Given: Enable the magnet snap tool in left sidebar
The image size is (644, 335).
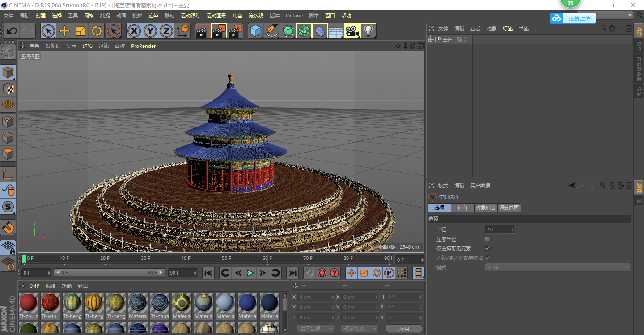Looking at the screenshot, I should (8, 227).
